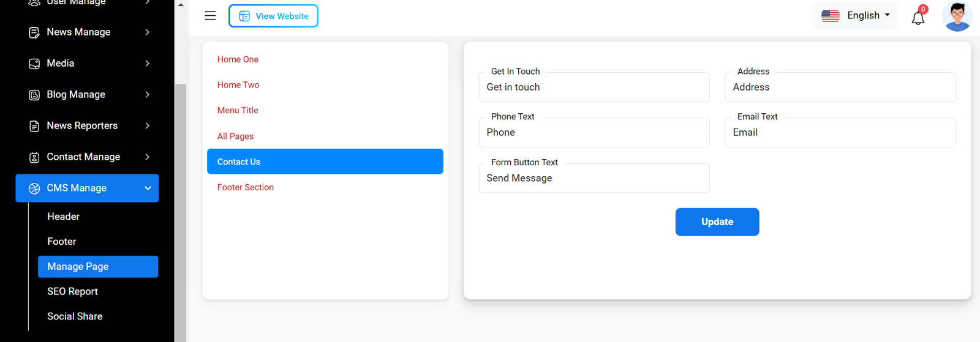This screenshot has width=980, height=342.
Task: Click the Form Button Text input field
Action: [x=594, y=179]
